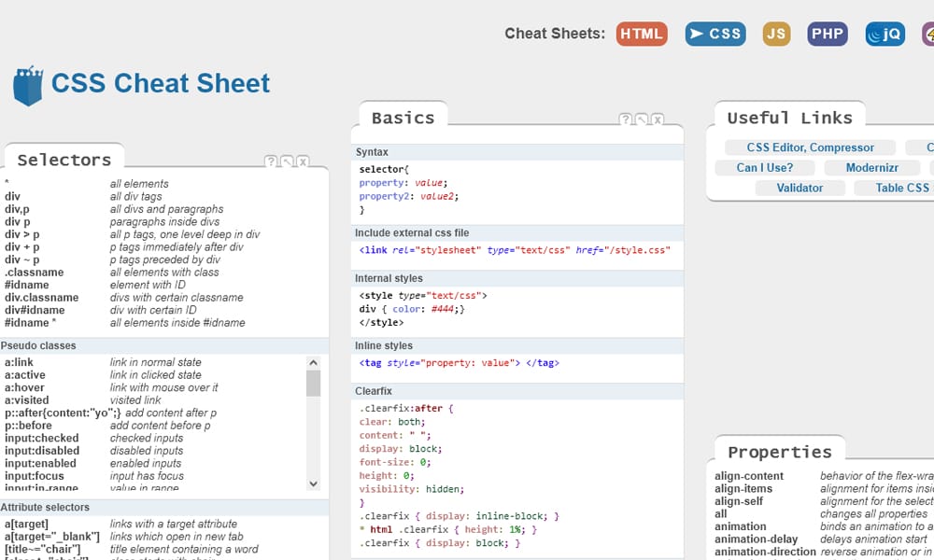Click the 'a:hover' pseudo class

point(24,387)
